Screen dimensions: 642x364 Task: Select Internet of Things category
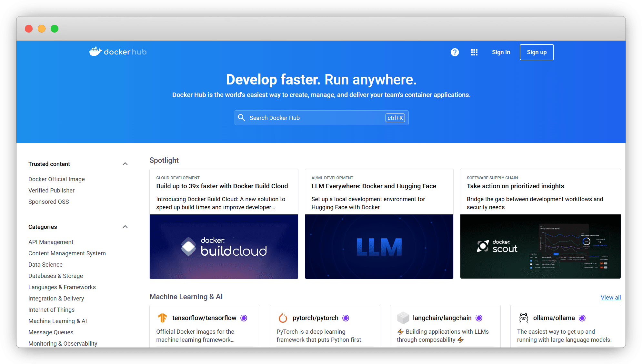51,310
